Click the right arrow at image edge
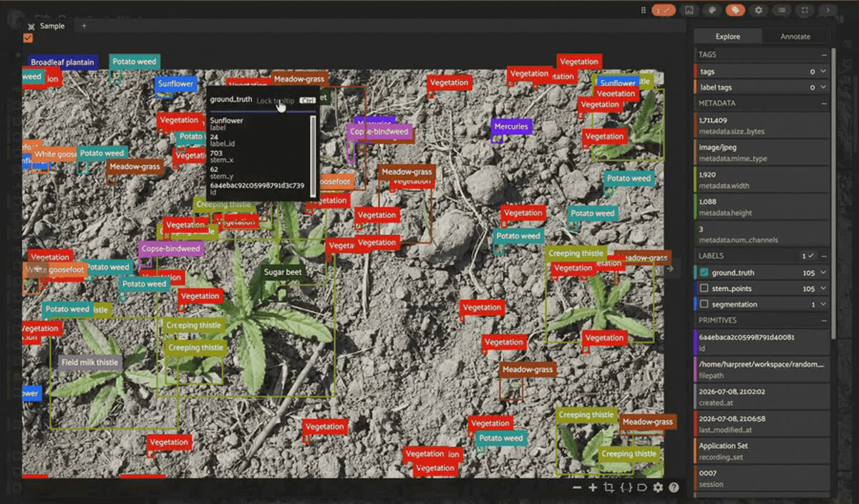 [671, 269]
